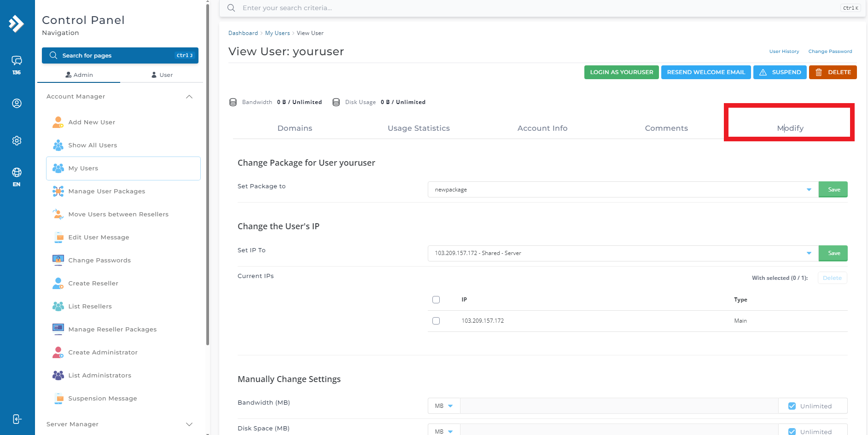Open the settings gear icon in left bar

point(17,141)
